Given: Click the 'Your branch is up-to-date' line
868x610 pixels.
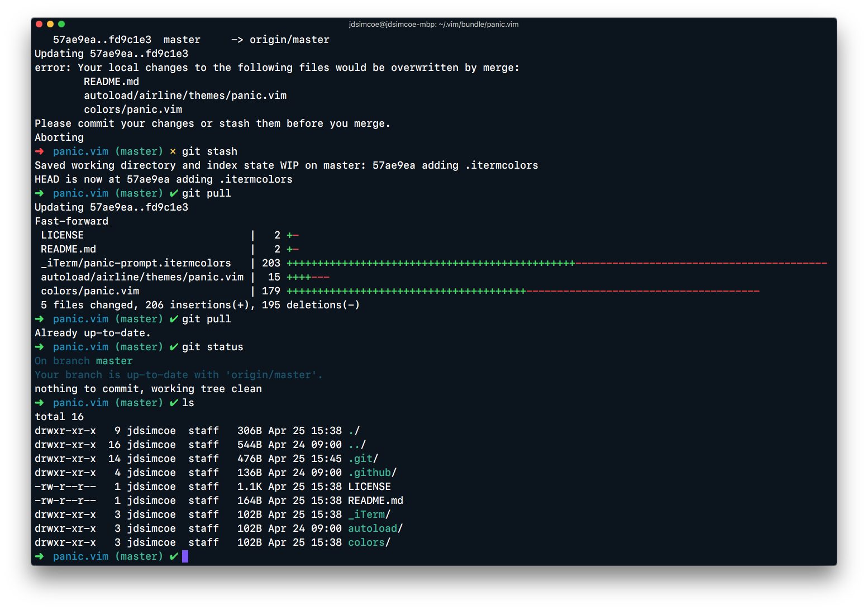Looking at the screenshot, I should (179, 375).
